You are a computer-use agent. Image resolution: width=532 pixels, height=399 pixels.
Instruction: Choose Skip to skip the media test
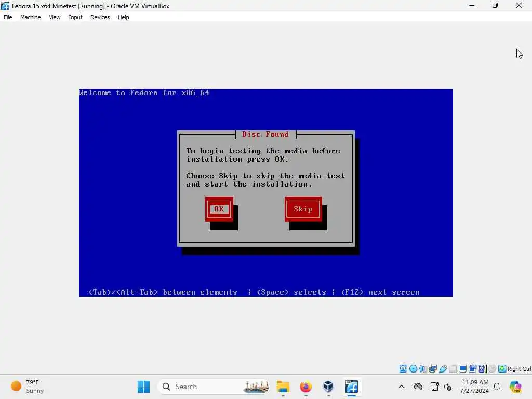(x=303, y=209)
